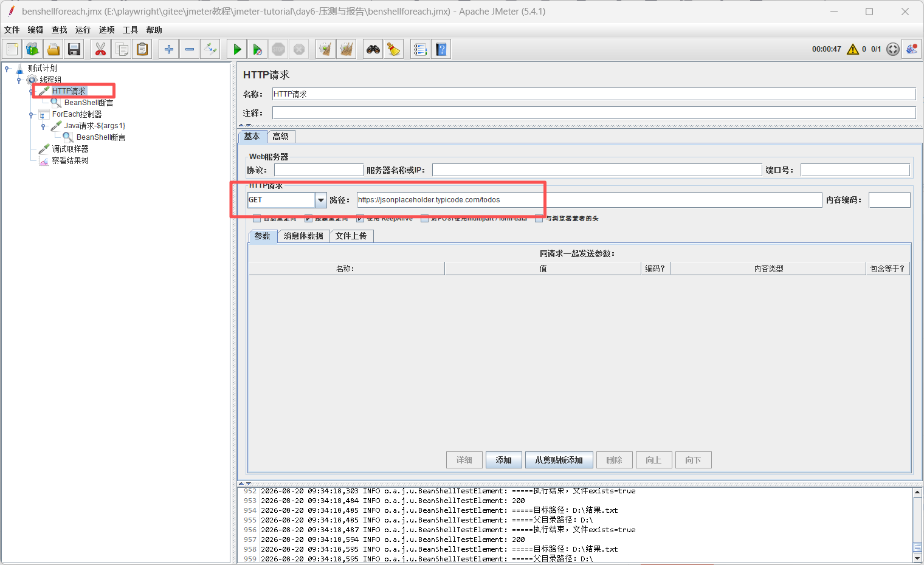
Task: Click the Cut scissors icon
Action: tap(101, 49)
